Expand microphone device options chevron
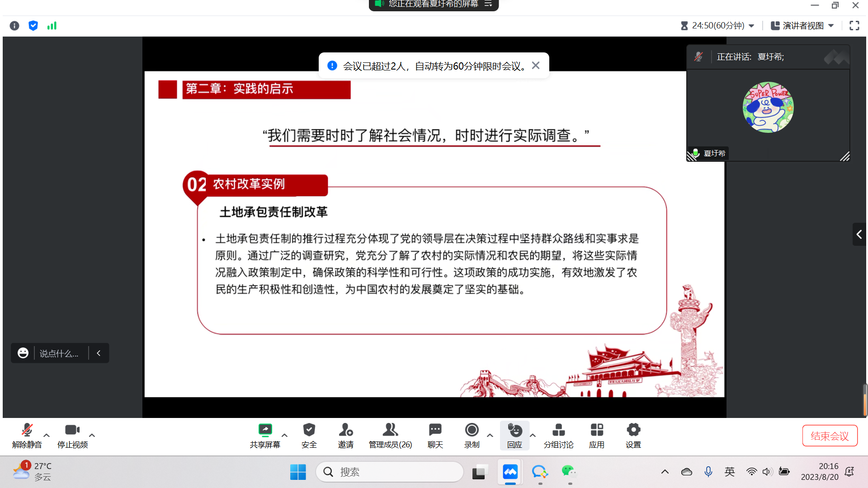 (x=46, y=436)
